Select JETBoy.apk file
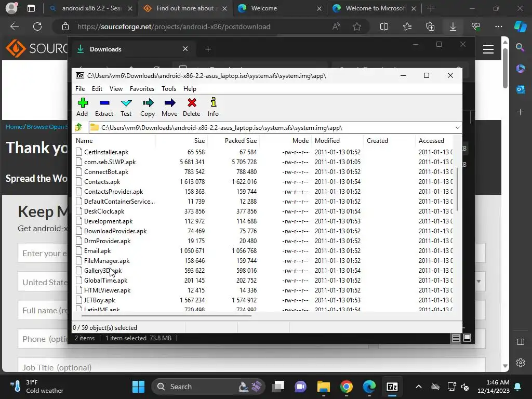 pos(99,300)
